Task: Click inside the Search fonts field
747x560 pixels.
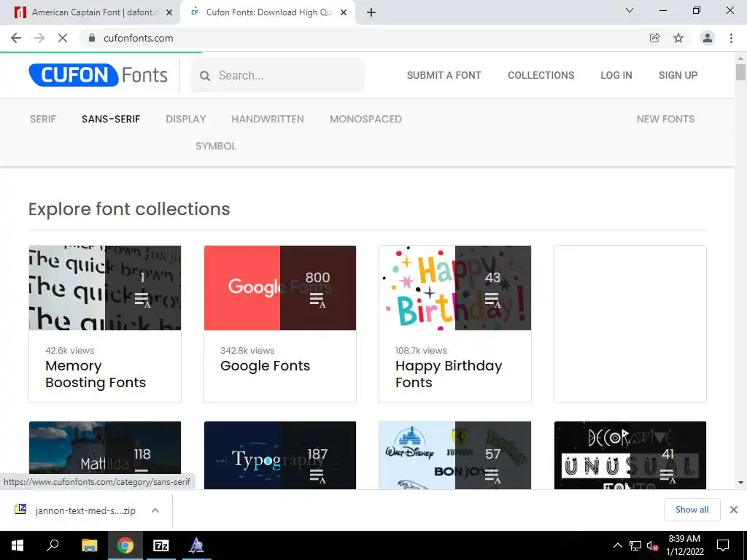Action: click(278, 75)
